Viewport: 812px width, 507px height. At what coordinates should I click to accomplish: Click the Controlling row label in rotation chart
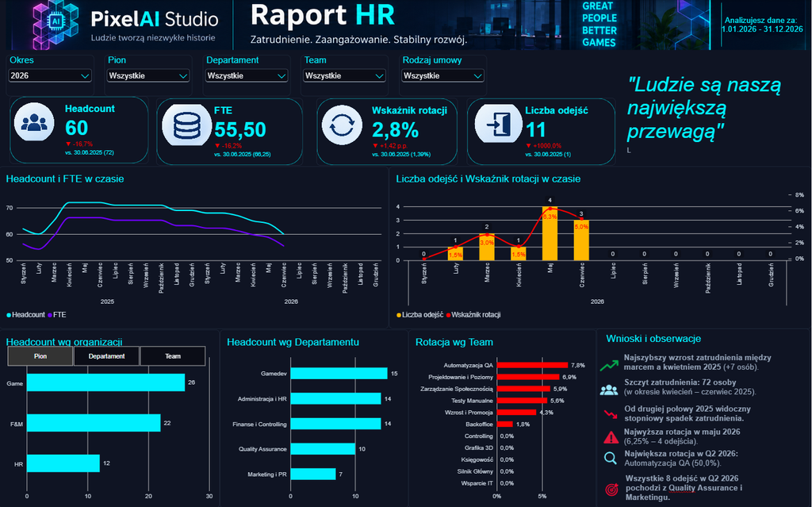(x=478, y=436)
